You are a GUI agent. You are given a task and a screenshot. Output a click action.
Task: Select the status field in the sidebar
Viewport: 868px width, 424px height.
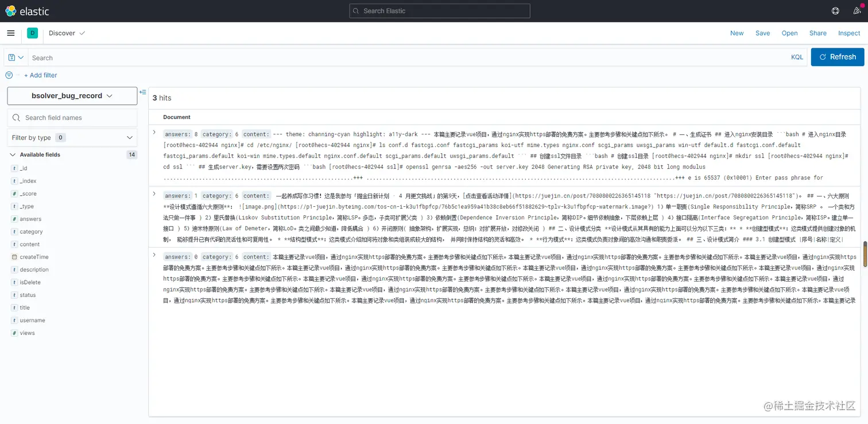(x=28, y=295)
